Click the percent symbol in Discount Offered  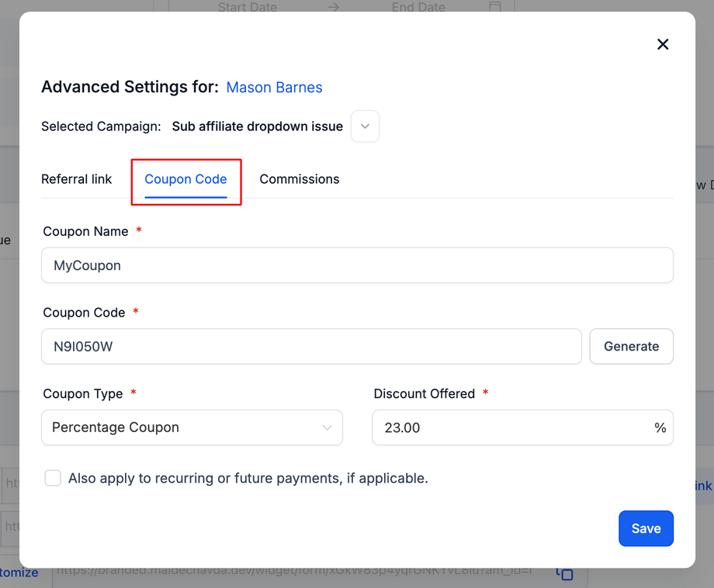[x=660, y=427]
